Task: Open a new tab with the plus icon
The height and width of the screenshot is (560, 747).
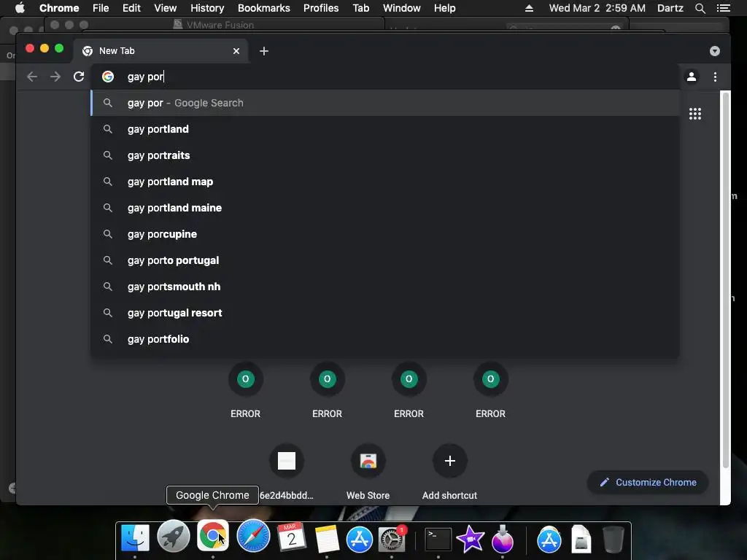Action: (264, 51)
